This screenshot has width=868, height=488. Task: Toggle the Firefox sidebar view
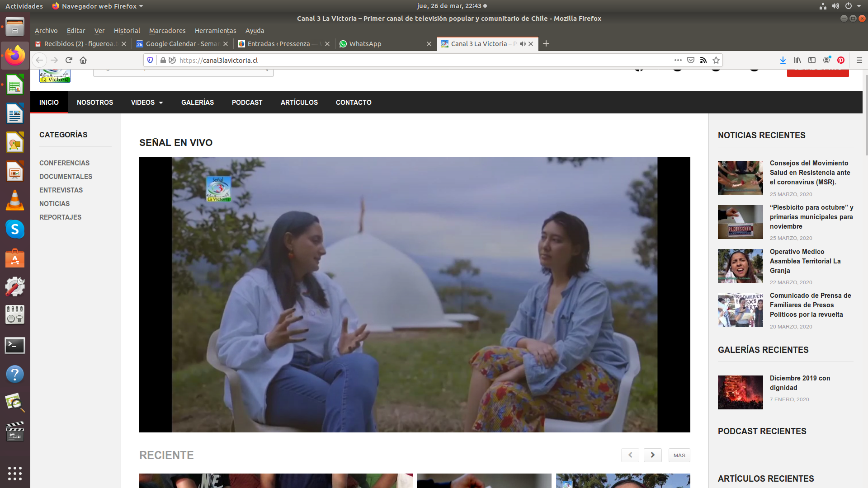point(812,60)
